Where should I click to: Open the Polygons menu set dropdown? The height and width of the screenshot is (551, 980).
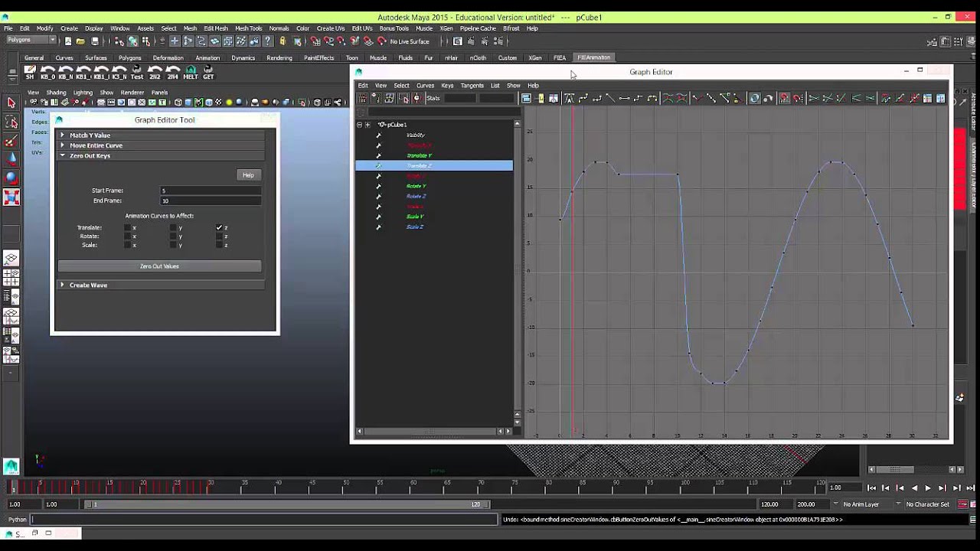click(31, 40)
